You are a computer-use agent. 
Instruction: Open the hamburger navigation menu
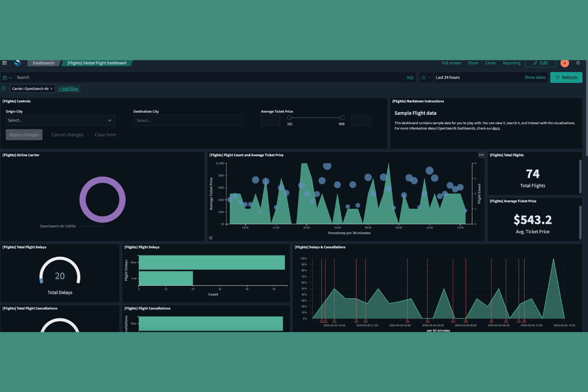pos(4,63)
